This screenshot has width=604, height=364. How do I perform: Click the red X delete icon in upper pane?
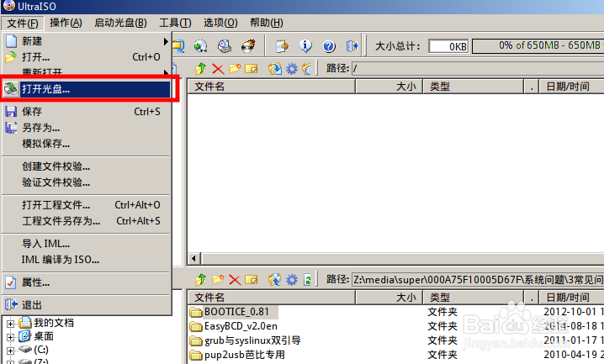point(218,69)
